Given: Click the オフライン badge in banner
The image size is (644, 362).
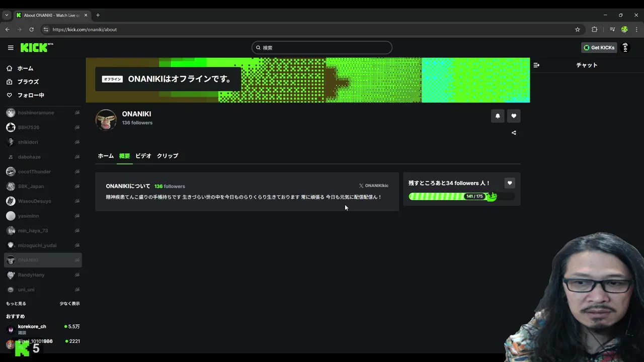Looking at the screenshot, I should (112, 79).
